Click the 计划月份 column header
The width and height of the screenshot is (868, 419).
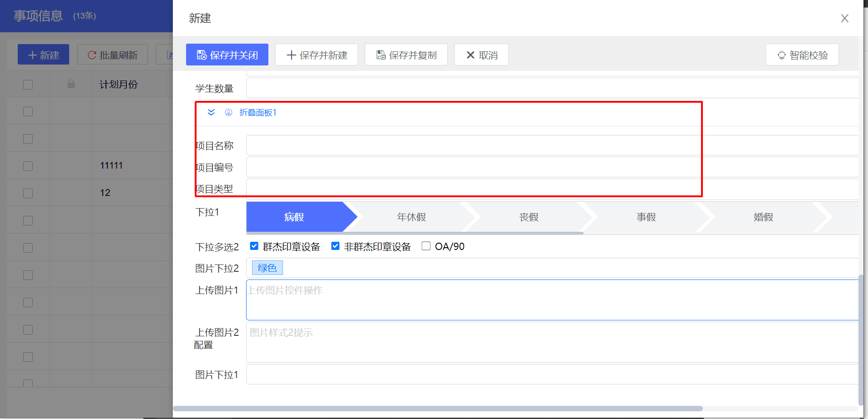click(x=118, y=85)
